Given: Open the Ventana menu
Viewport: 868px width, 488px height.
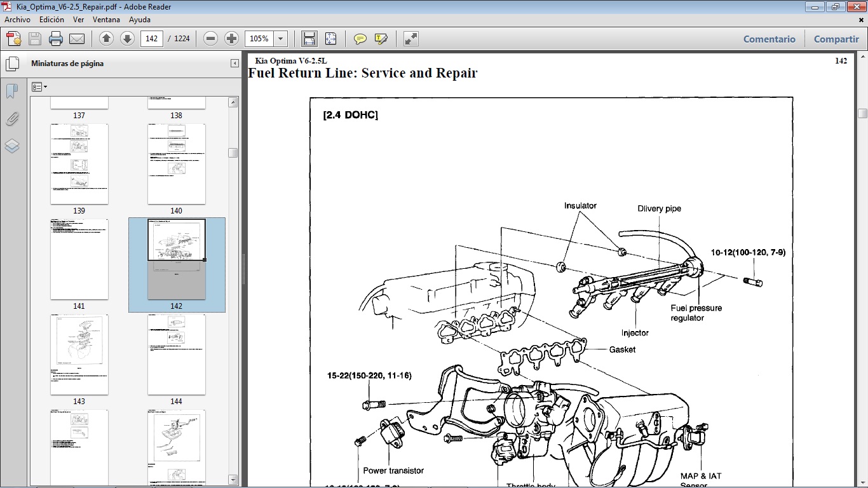Looking at the screenshot, I should [106, 20].
